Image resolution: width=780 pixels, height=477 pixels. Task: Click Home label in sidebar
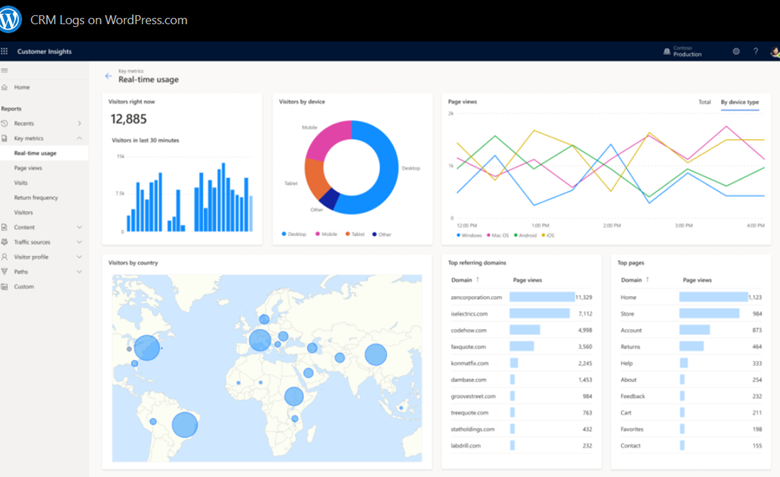tap(22, 87)
